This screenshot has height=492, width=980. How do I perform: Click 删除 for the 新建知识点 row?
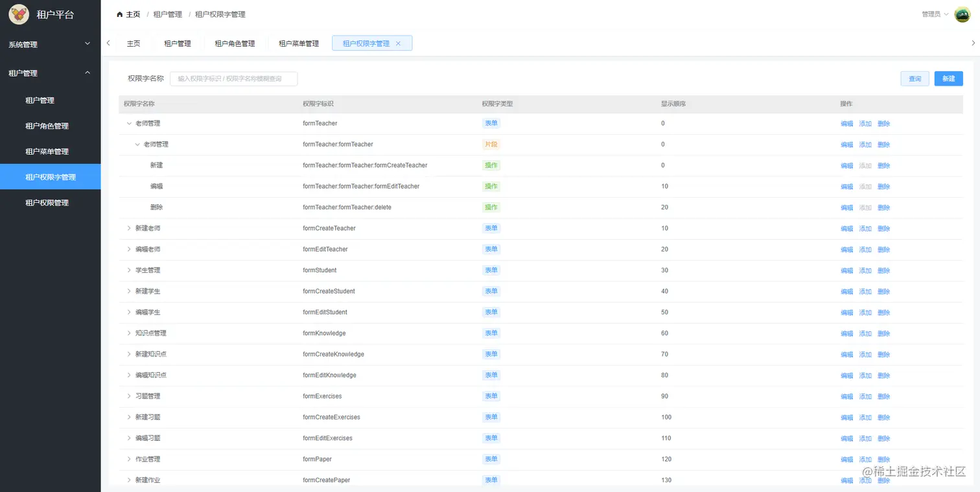(x=884, y=355)
